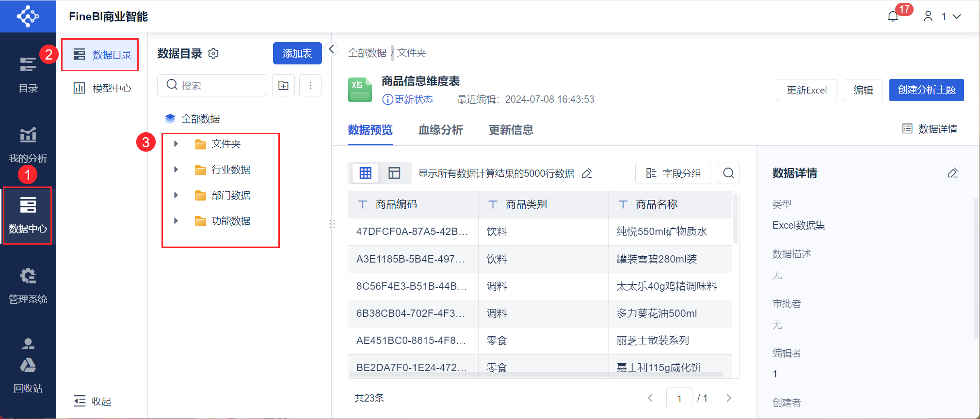This screenshot has width=980, height=419.
Task: Click the text type icon of 商品类别
Action: [493, 204]
